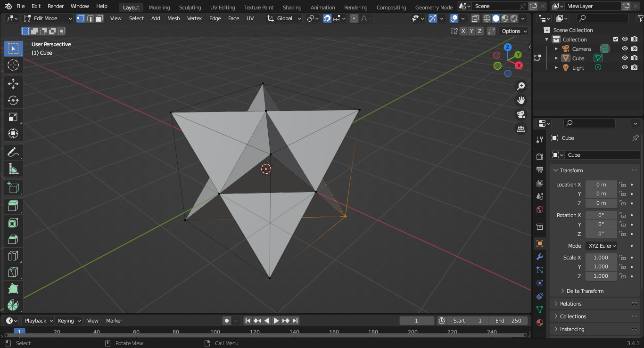Click the End frame field
The height and width of the screenshot is (348, 644).
(x=508, y=321)
